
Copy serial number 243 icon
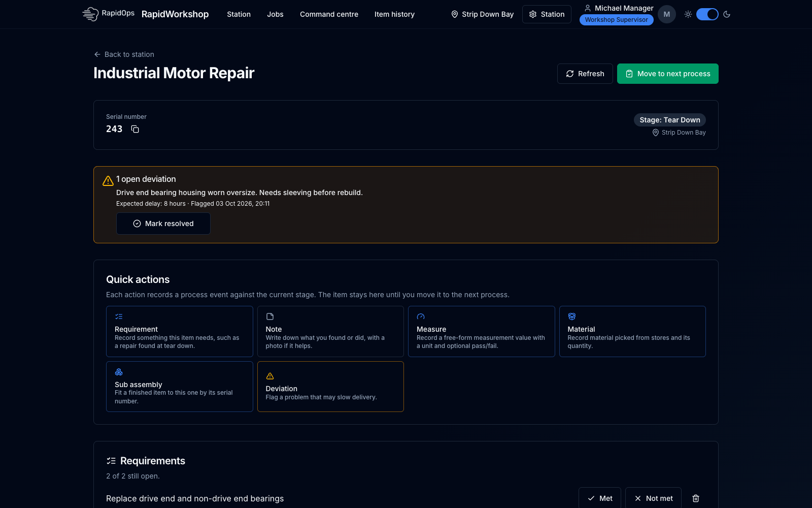click(135, 129)
